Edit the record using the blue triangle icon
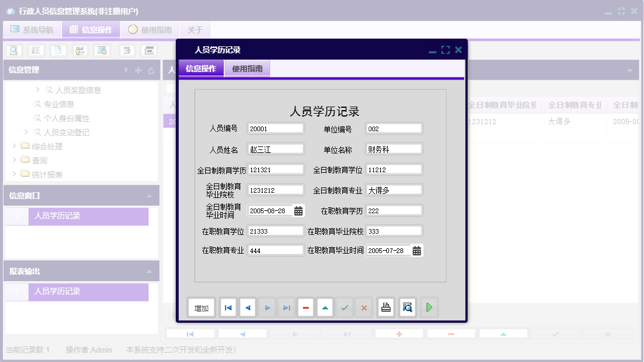644x362 pixels. [x=325, y=307]
